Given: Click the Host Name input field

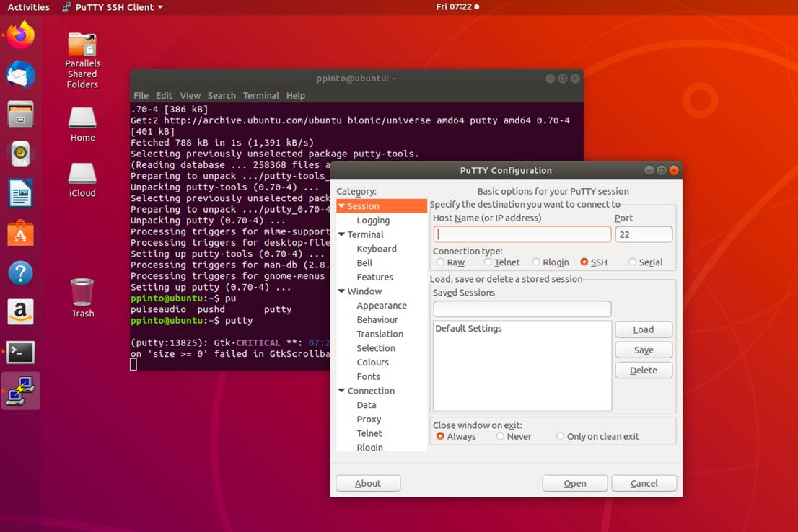Looking at the screenshot, I should click(x=522, y=234).
